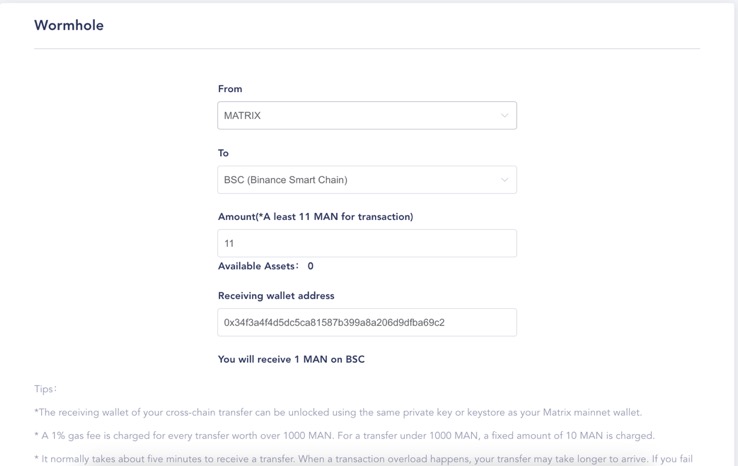Click the horizontal divider under Wormhole title
The height and width of the screenshot is (466, 738).
[367, 48]
